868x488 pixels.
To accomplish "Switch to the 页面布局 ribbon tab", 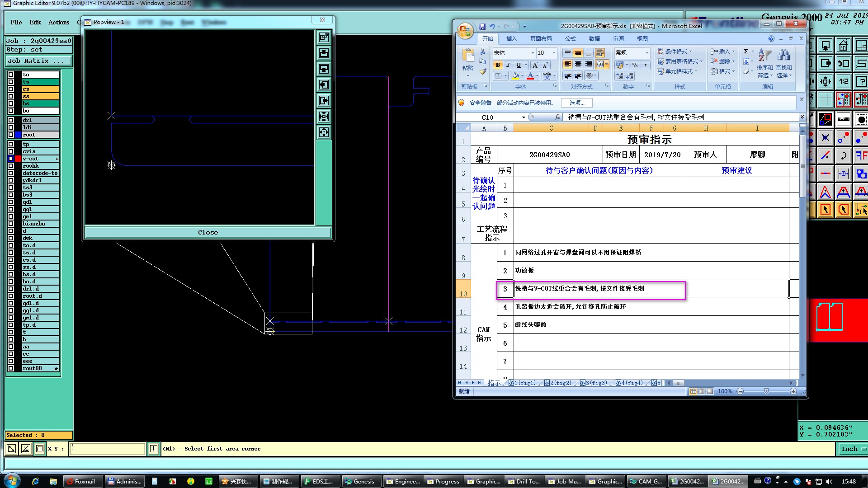I will pyautogui.click(x=541, y=39).
